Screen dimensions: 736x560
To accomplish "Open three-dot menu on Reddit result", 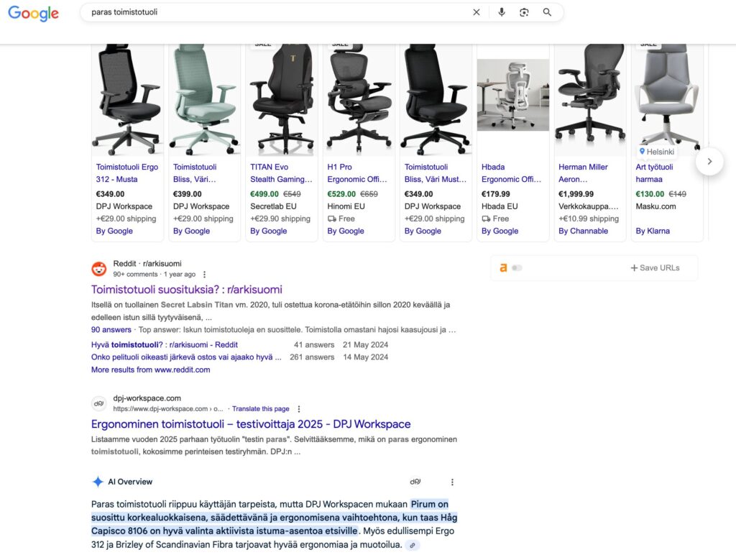I will pyautogui.click(x=205, y=275).
